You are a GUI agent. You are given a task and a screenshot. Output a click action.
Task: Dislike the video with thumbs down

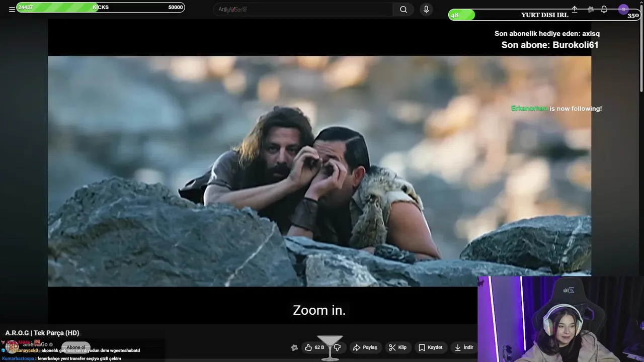(338, 347)
